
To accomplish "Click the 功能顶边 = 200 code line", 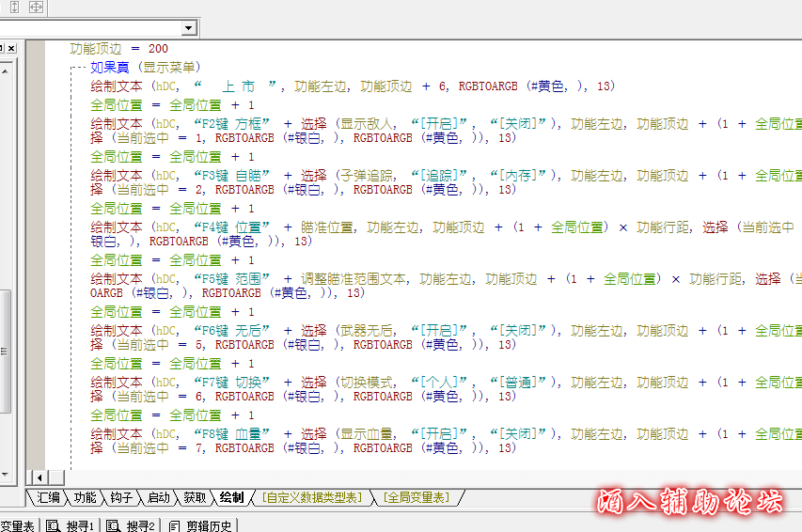I will (x=119, y=49).
